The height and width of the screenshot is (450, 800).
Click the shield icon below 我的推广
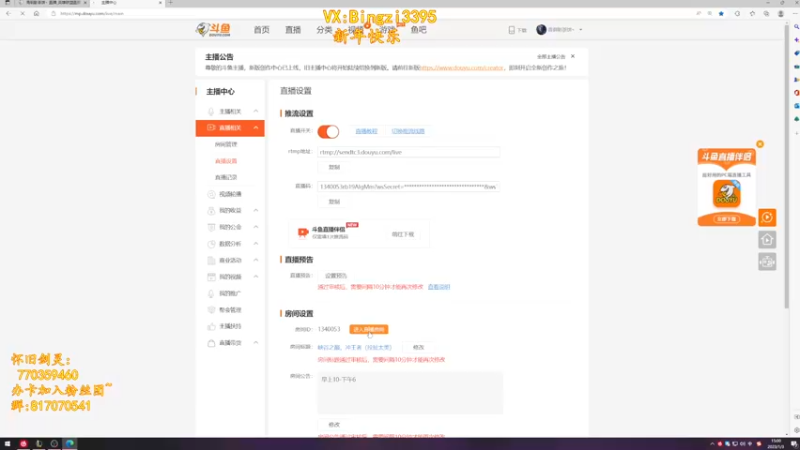coord(211,310)
